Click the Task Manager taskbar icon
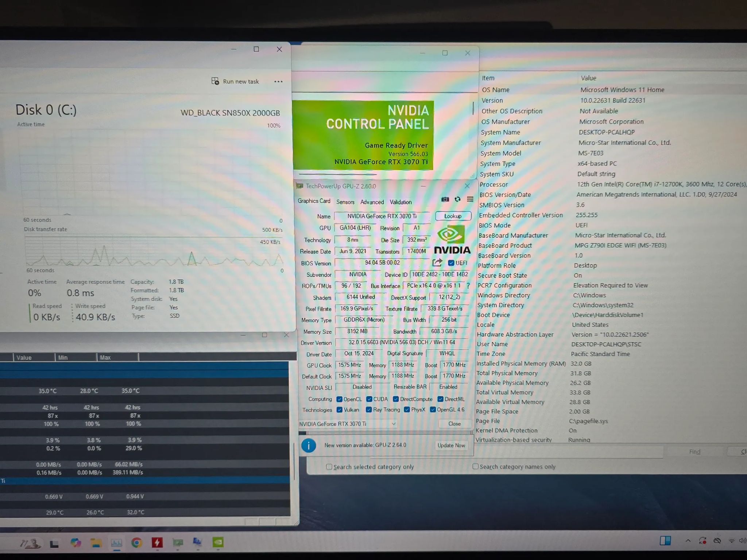Viewport: 747px width, 560px height. click(116, 543)
